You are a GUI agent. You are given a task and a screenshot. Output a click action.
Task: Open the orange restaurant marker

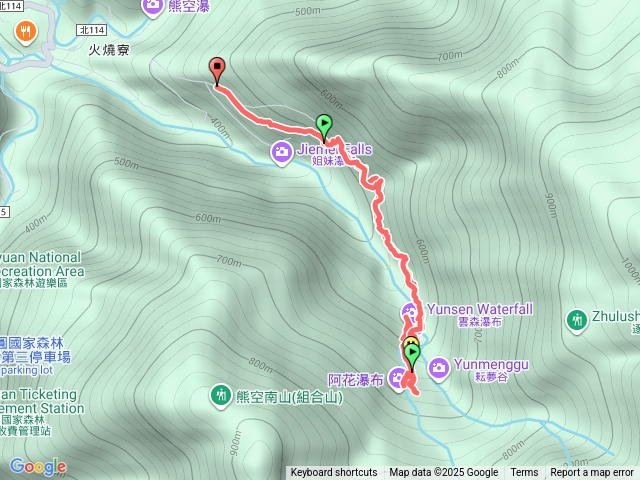click(26, 33)
